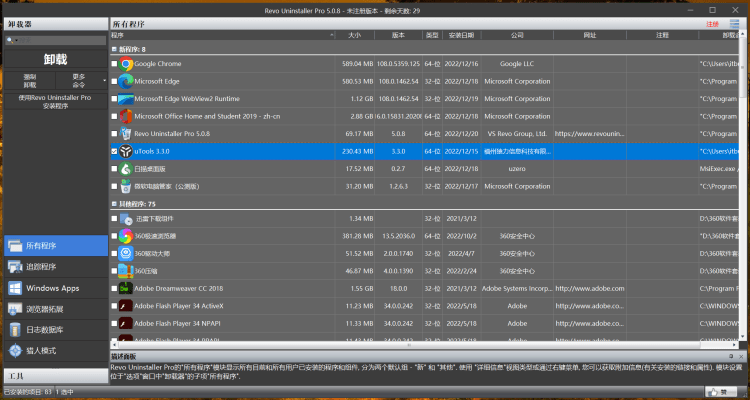Click the horizontal scrollbar of program list
Screen dimensions: 750x400
408,344
